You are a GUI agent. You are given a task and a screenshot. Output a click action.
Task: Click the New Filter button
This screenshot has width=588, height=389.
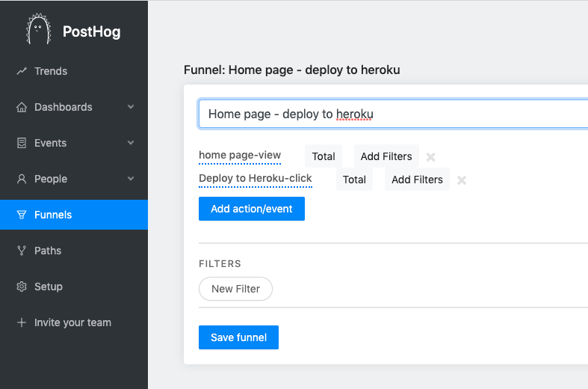click(235, 289)
